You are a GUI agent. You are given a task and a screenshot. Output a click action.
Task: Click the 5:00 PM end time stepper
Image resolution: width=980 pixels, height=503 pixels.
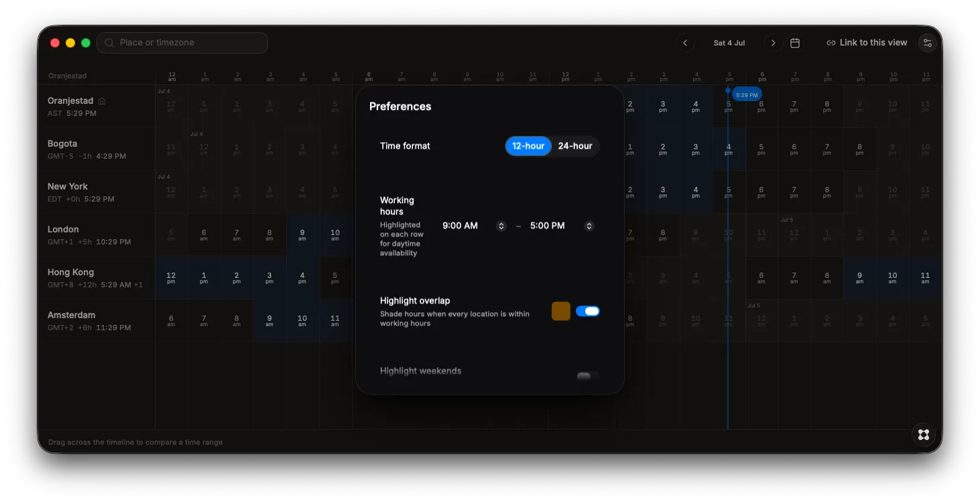click(589, 226)
